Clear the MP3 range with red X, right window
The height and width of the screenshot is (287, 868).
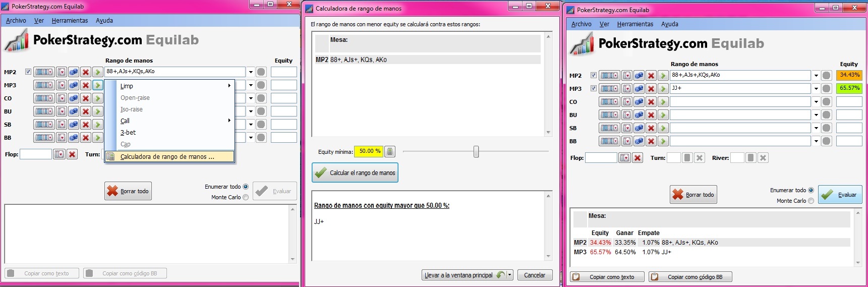coord(651,89)
